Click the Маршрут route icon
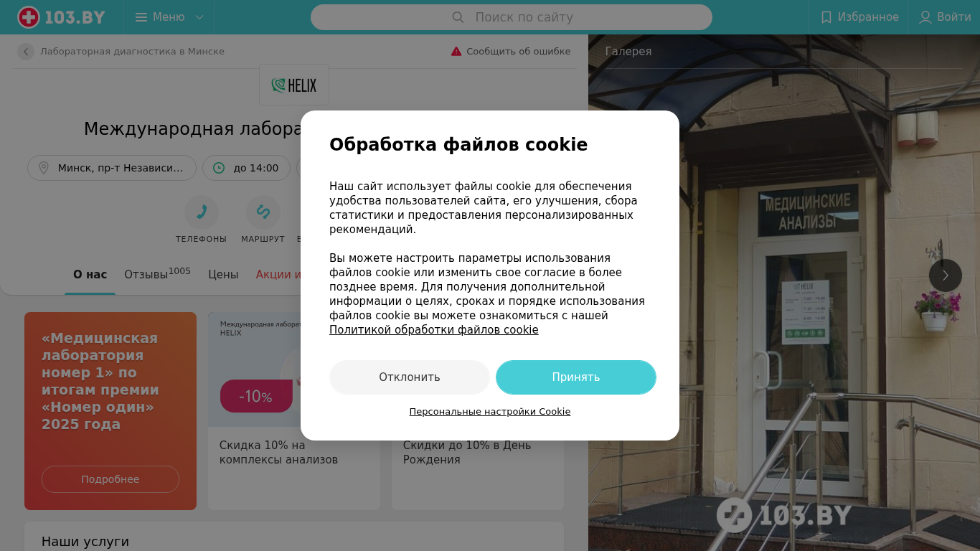Screen dimensions: 980x551 tap(263, 212)
